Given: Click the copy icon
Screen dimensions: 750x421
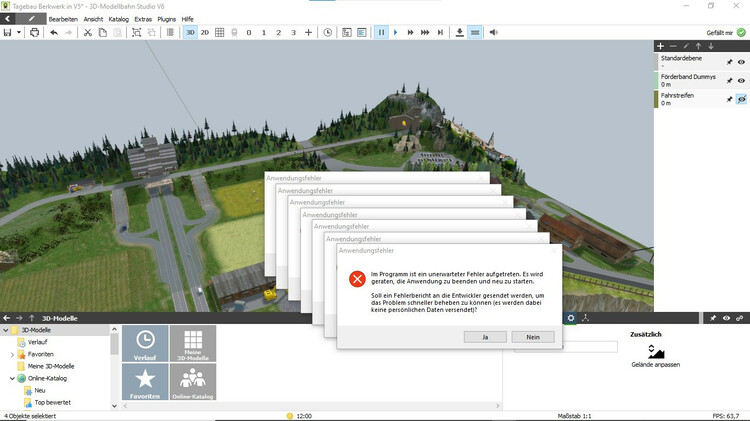Looking at the screenshot, I should 102,33.
